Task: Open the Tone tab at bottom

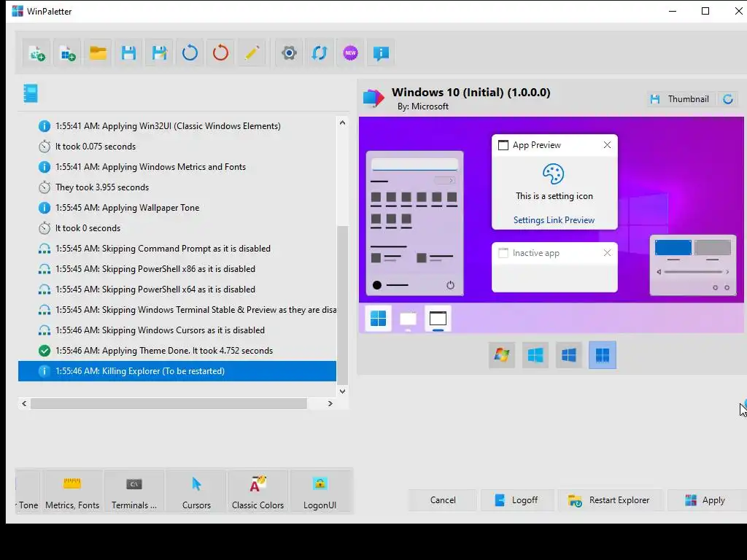Action: (28, 492)
